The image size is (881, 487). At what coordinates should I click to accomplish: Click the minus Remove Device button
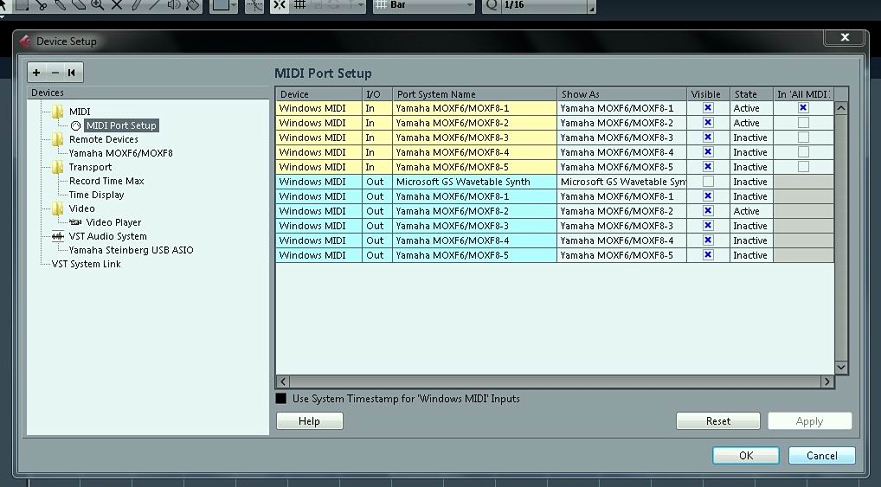[x=55, y=72]
